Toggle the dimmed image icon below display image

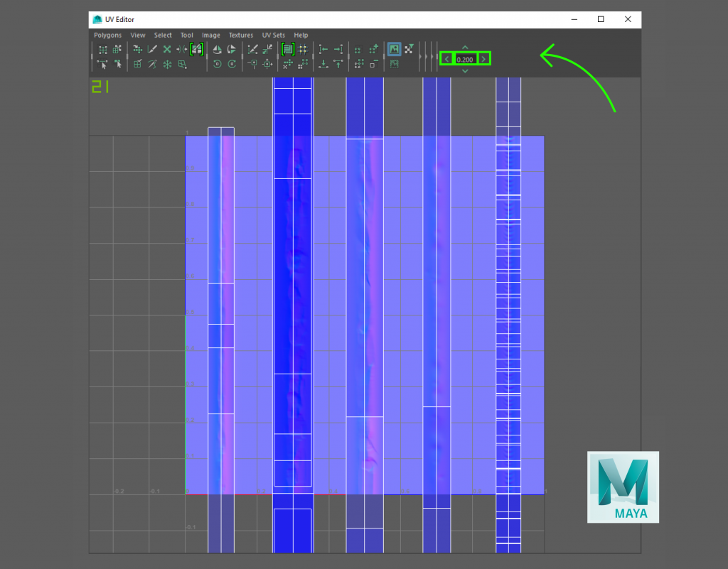point(394,64)
